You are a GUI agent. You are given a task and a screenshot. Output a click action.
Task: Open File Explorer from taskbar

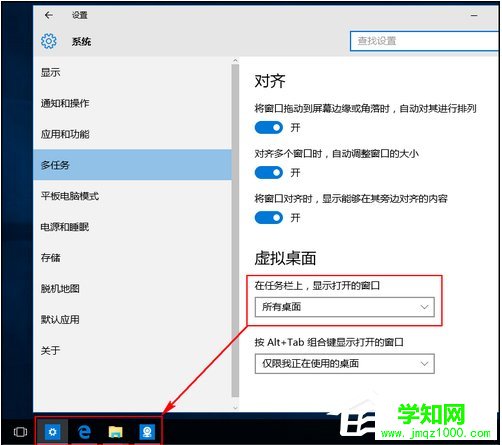click(115, 432)
